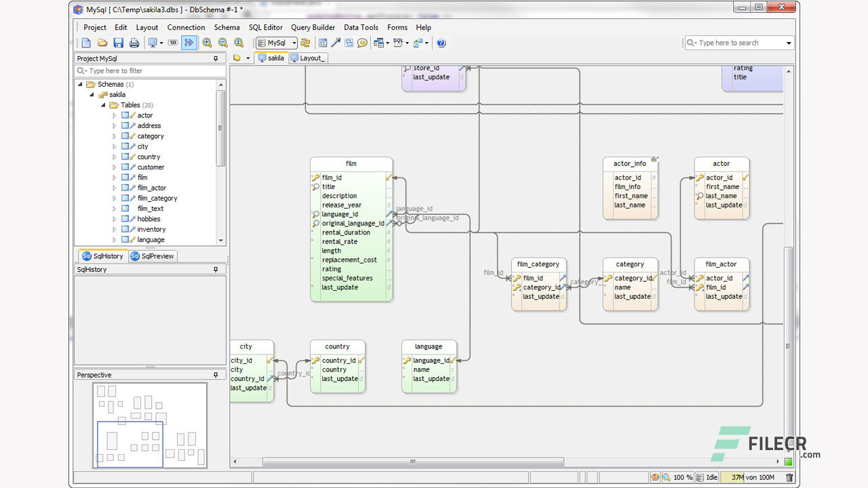Pin the SqlHistory panel
This screenshot has height=488, width=868.
(216, 269)
